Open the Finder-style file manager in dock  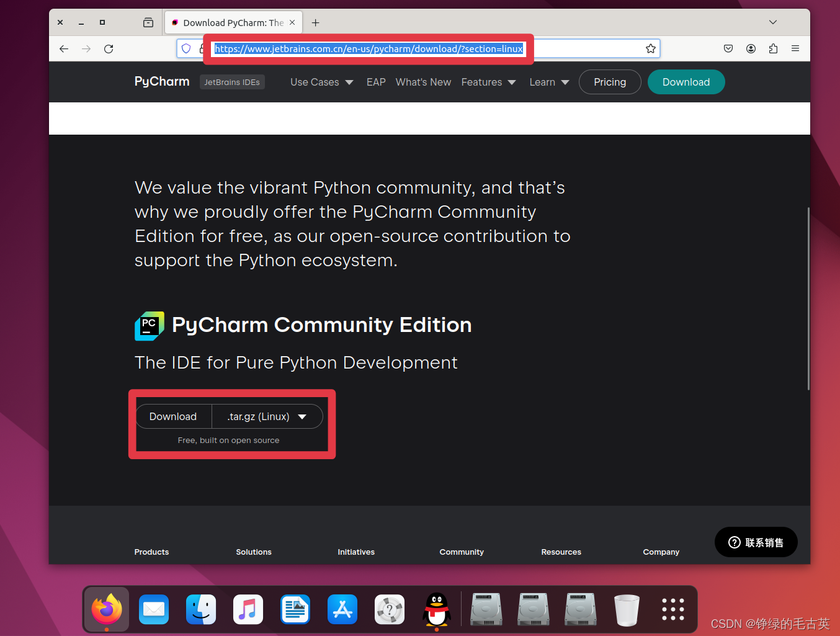pyautogui.click(x=201, y=609)
